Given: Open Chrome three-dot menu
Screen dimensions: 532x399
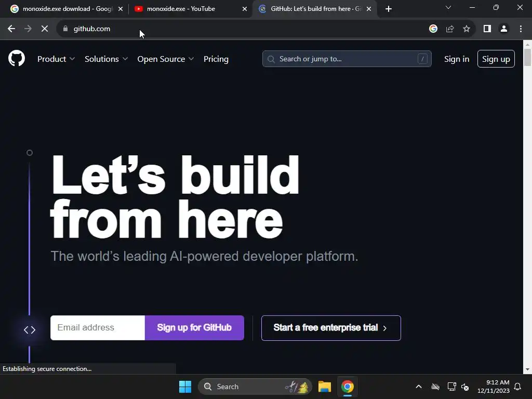Looking at the screenshot, I should pos(521,29).
